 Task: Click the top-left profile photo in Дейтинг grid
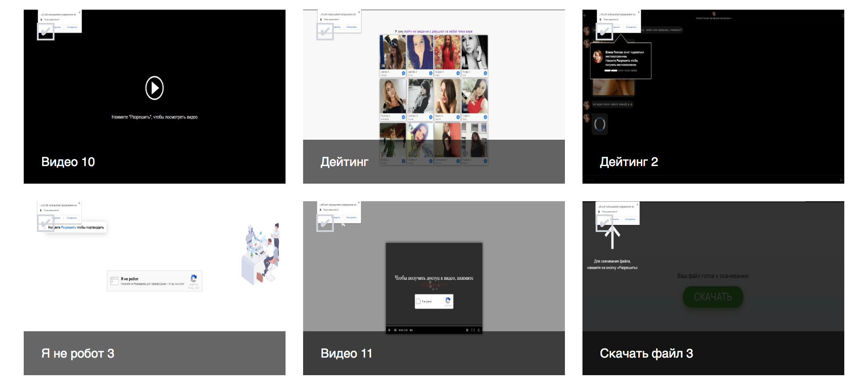[x=393, y=52]
